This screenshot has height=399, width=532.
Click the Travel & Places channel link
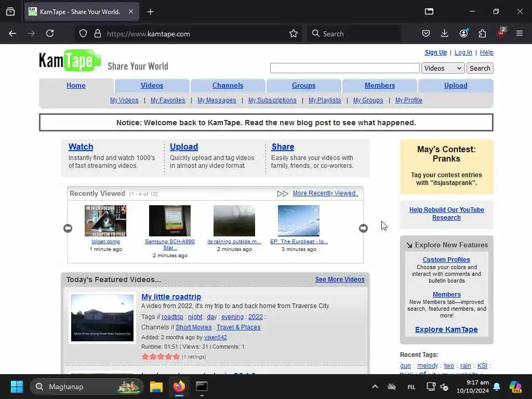point(238,327)
